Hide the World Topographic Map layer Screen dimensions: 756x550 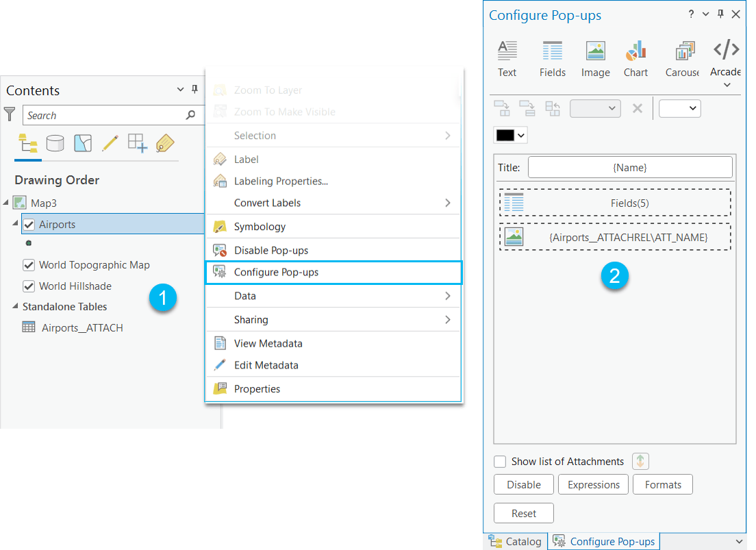28,265
